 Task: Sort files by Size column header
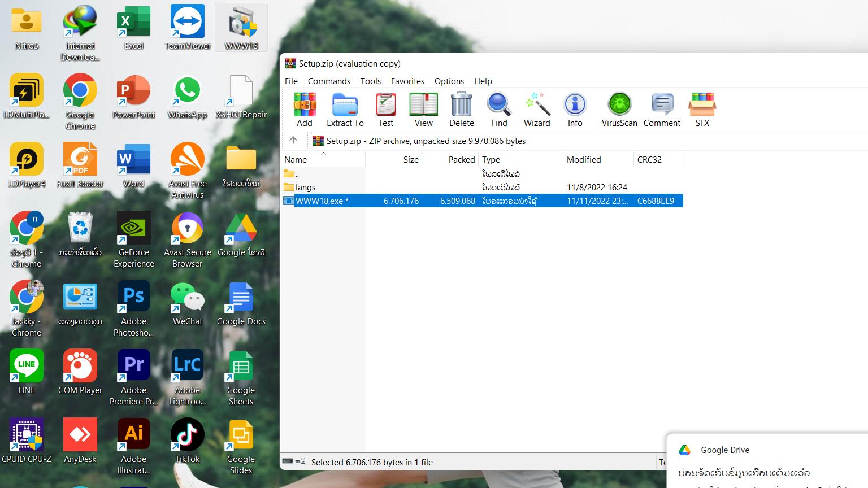point(411,160)
